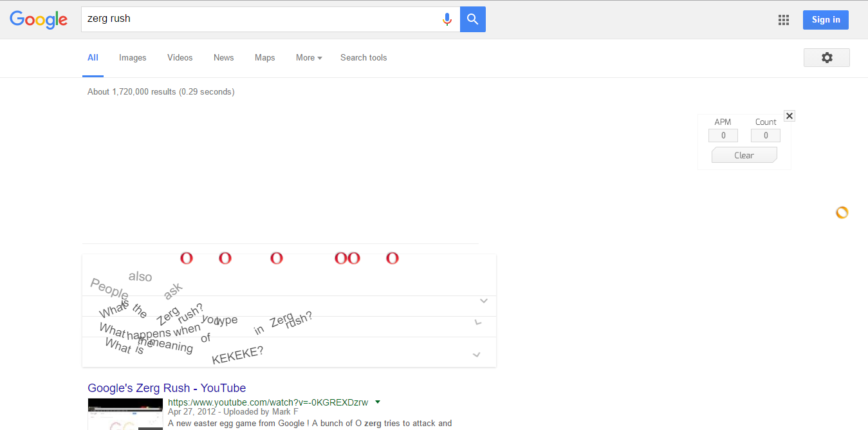Click the youtube.com result URL
Screen dimensions: 868x430
point(268,402)
